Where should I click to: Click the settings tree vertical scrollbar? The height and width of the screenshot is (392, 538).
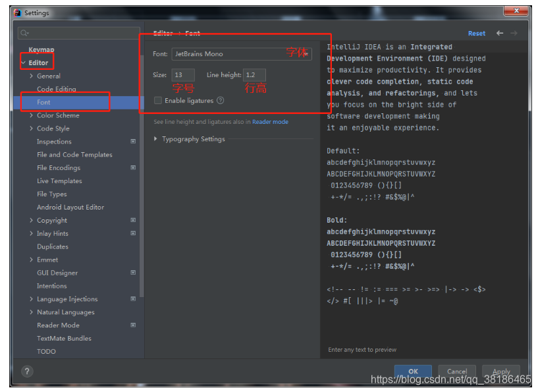click(142, 175)
